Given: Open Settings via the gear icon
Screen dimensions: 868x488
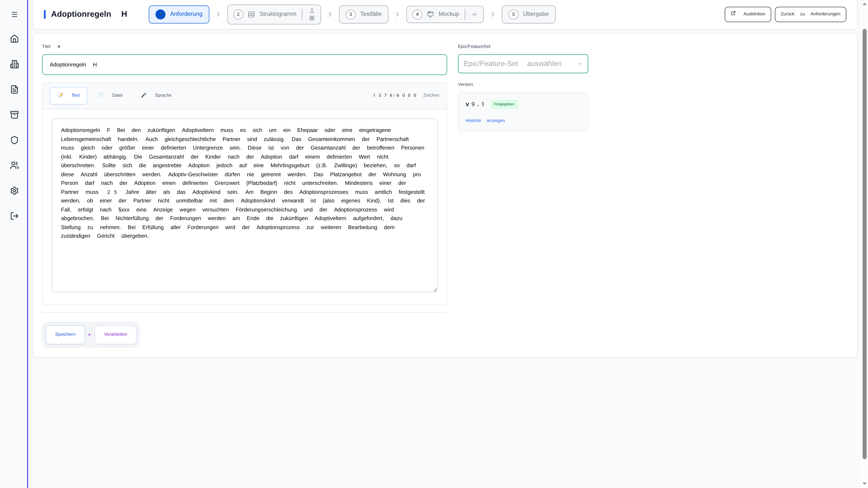Looking at the screenshot, I should 14,191.
